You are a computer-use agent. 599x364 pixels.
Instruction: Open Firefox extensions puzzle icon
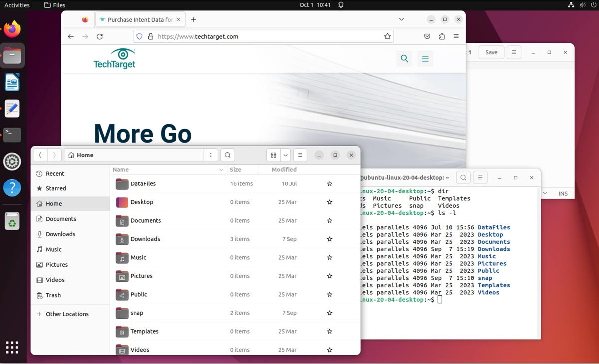click(x=442, y=36)
